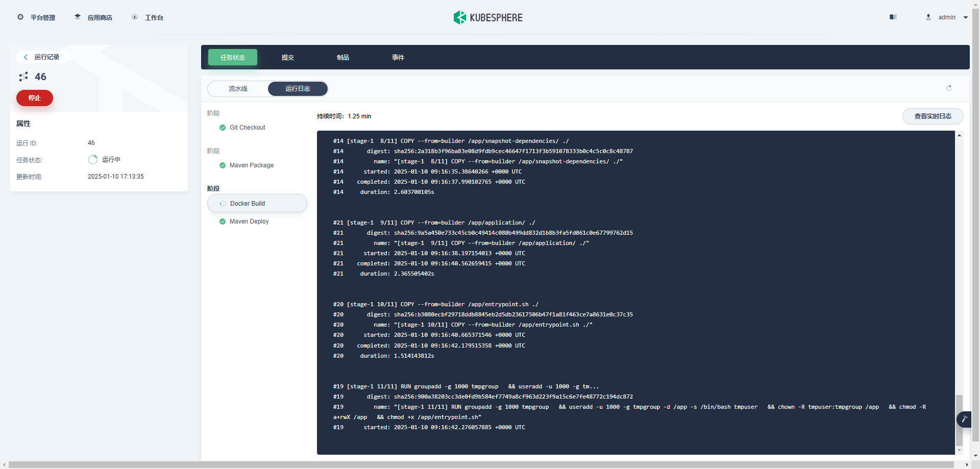Image resolution: width=980 pixels, height=469 pixels.
Task: Click log line '#20 duration: 1.514143812s'
Action: [x=384, y=356]
